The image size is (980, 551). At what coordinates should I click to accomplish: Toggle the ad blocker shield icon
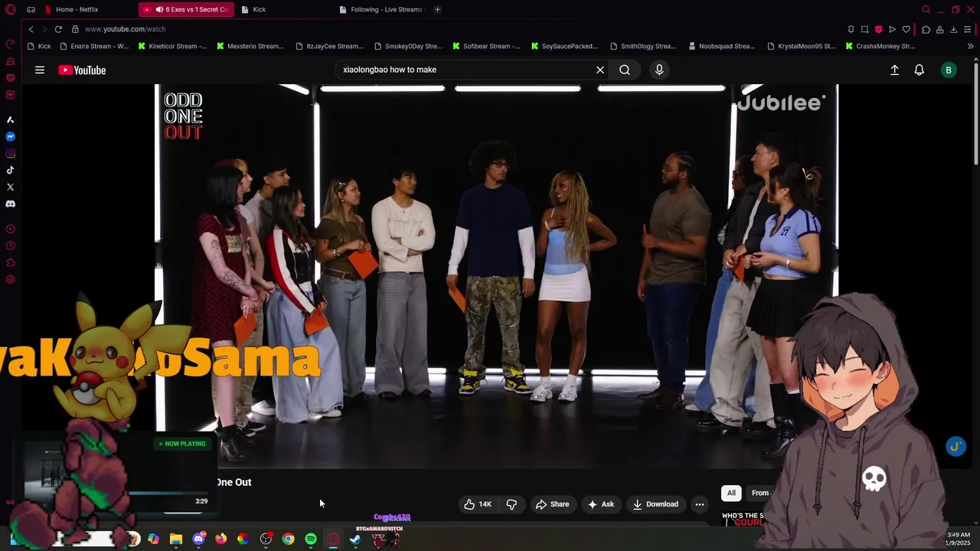coord(878,29)
